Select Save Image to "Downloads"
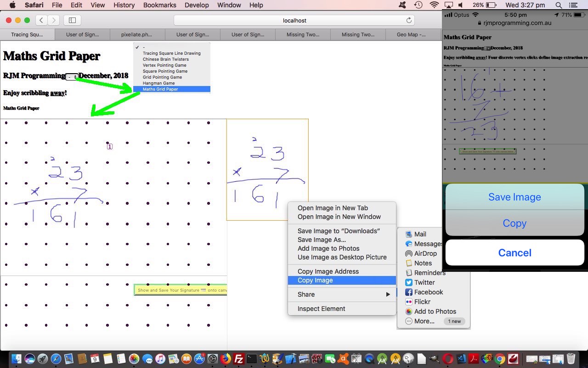The image size is (588, 368). 342,231
